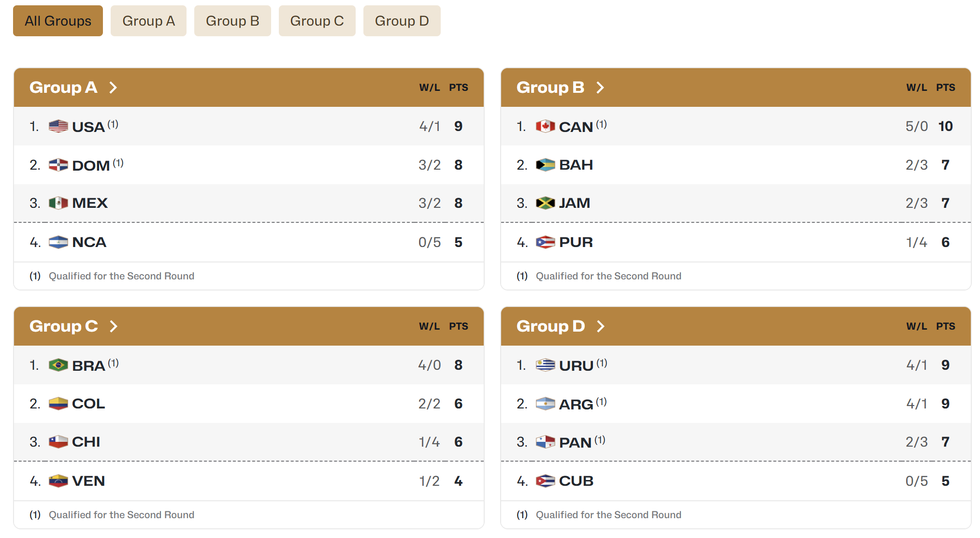
Task: Click the Venezuela flag icon
Action: (58, 481)
